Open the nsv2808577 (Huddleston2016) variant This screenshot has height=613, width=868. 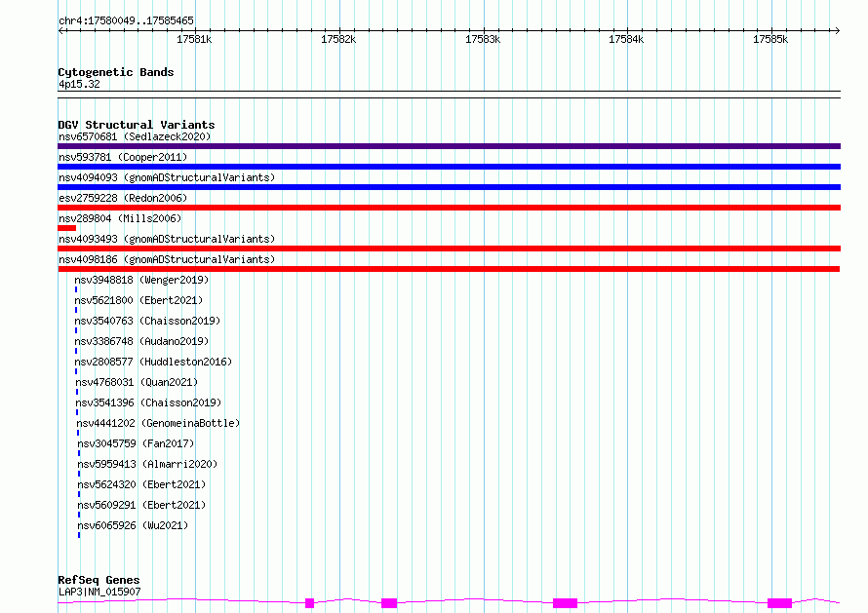[153, 362]
